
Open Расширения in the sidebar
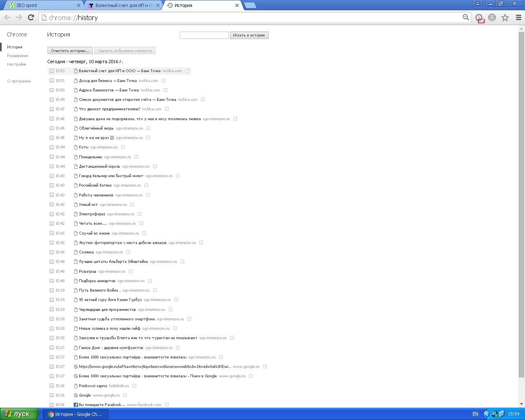(x=18, y=56)
